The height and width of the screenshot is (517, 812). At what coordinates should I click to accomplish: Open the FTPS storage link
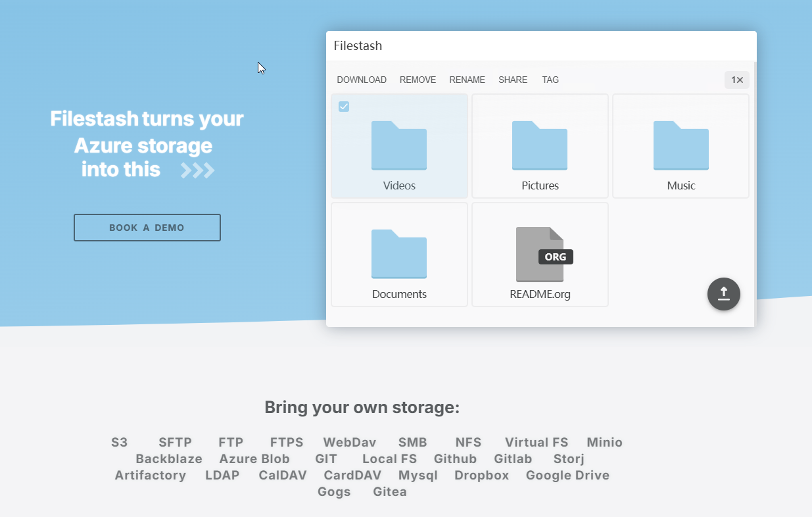(x=287, y=442)
